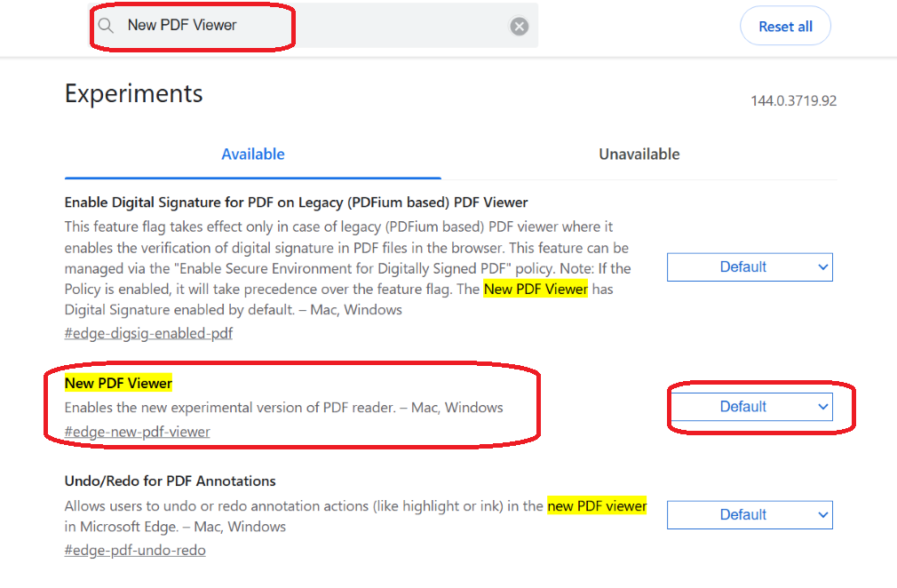Click the New PDF Viewer dropdown chevron arrow

pyautogui.click(x=822, y=407)
